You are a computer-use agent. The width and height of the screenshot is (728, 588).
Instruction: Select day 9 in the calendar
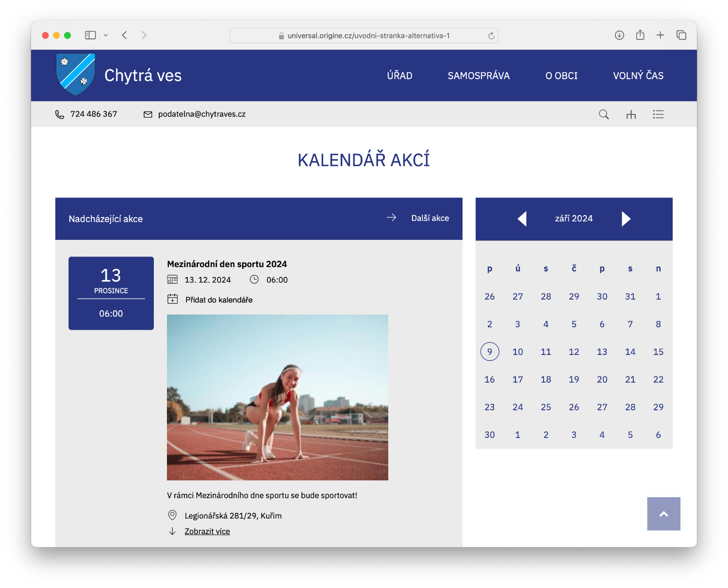click(x=489, y=352)
